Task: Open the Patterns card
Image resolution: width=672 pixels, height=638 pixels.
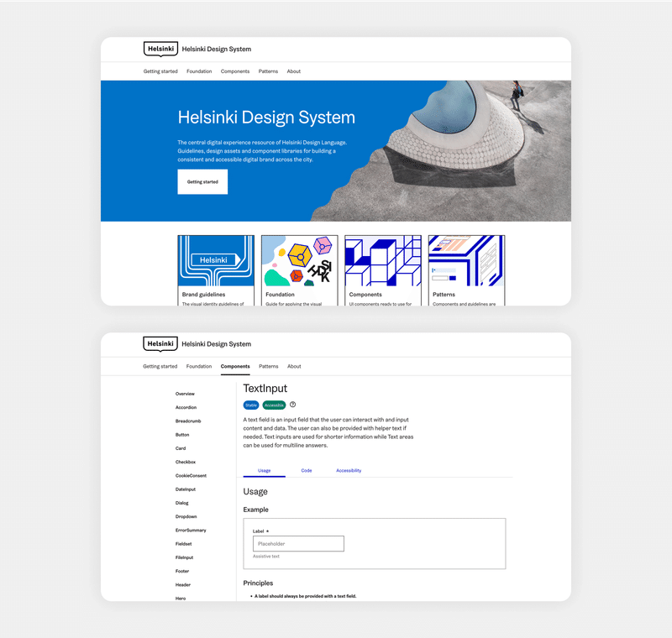Action: coord(467,270)
